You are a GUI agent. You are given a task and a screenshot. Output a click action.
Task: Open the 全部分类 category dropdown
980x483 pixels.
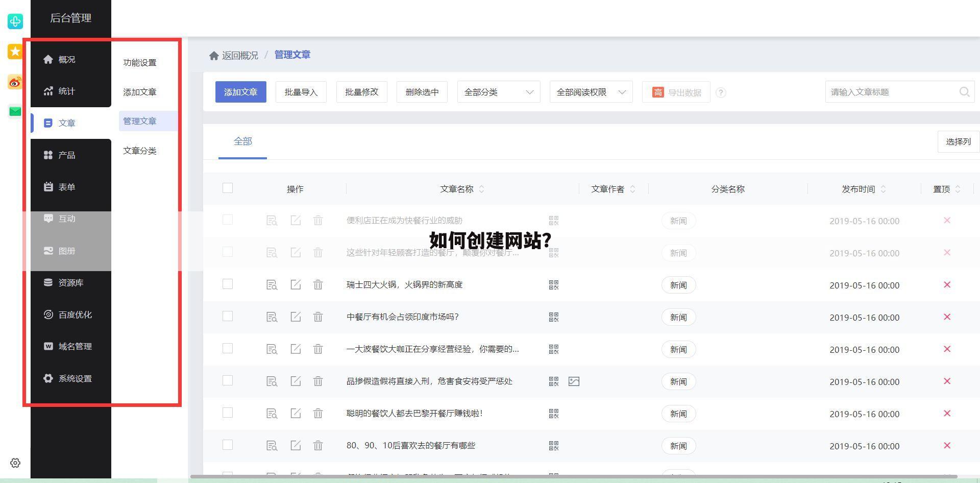(499, 92)
